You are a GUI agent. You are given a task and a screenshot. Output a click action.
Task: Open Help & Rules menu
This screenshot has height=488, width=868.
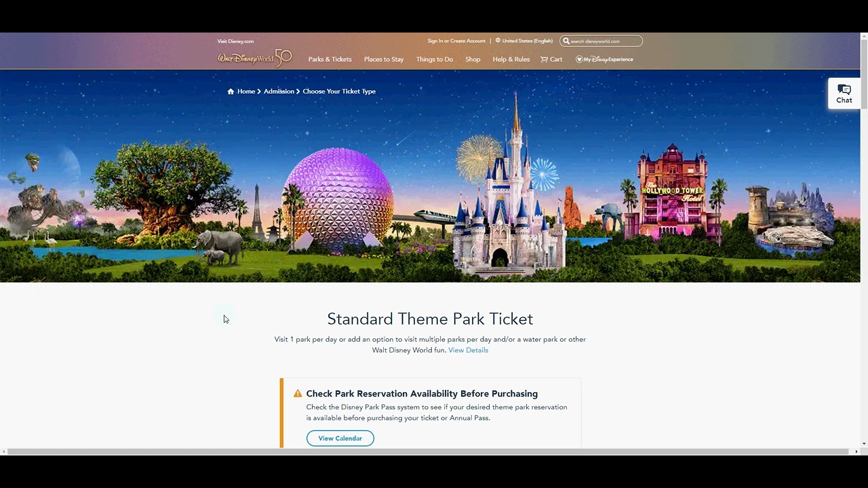pos(511,59)
